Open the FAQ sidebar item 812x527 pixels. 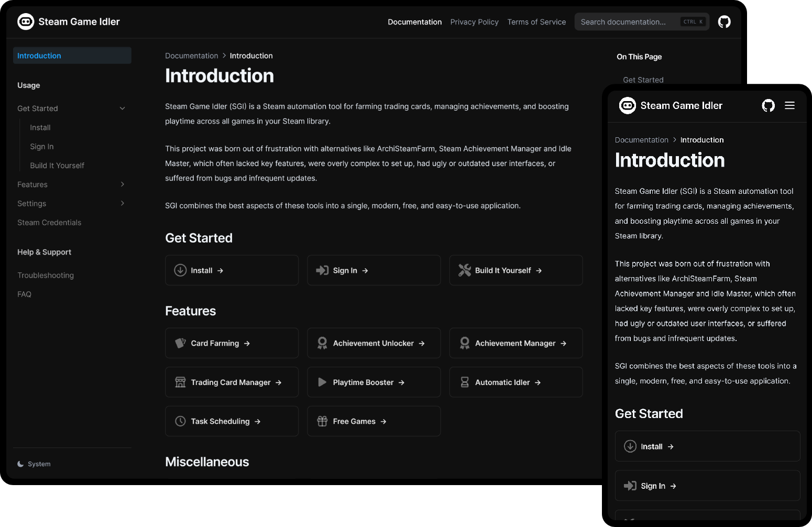(24, 294)
